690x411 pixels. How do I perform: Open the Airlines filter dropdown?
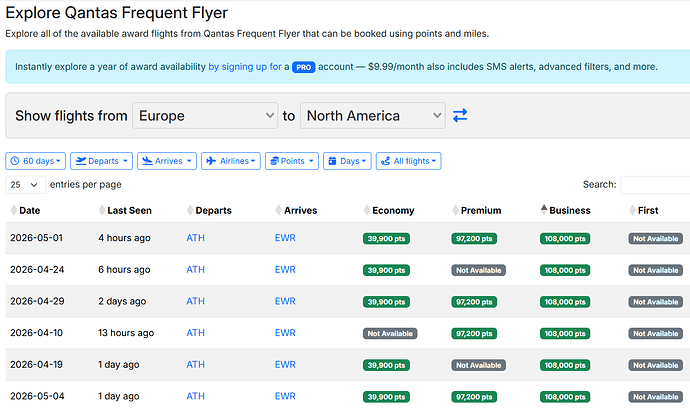tap(231, 161)
